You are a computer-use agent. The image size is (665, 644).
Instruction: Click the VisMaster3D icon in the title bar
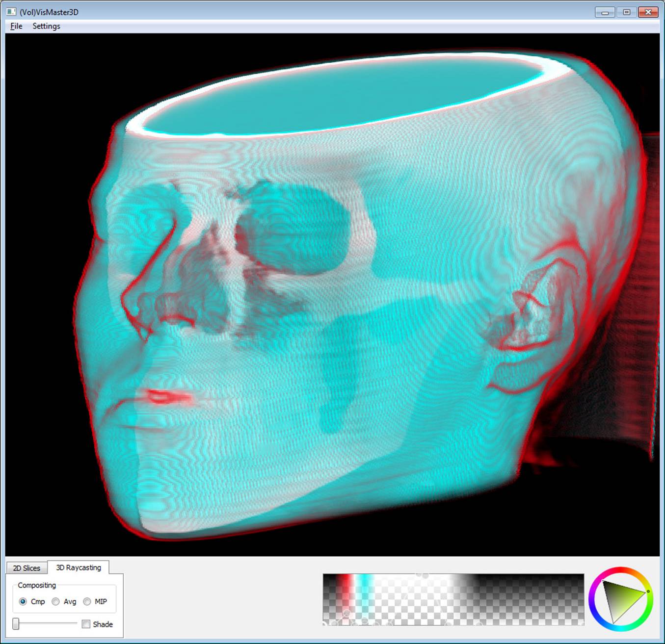(12, 11)
